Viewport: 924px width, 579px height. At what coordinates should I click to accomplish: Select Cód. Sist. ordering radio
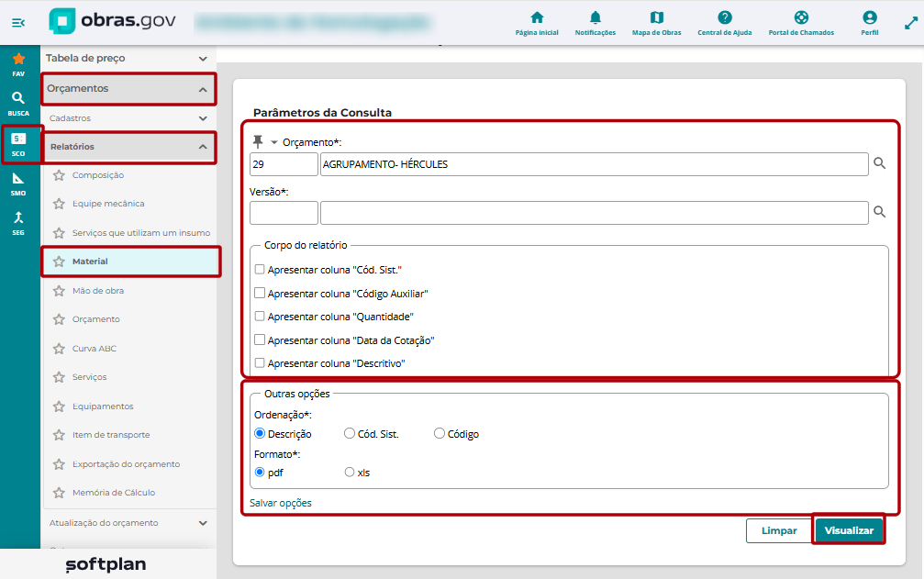pyautogui.click(x=350, y=433)
